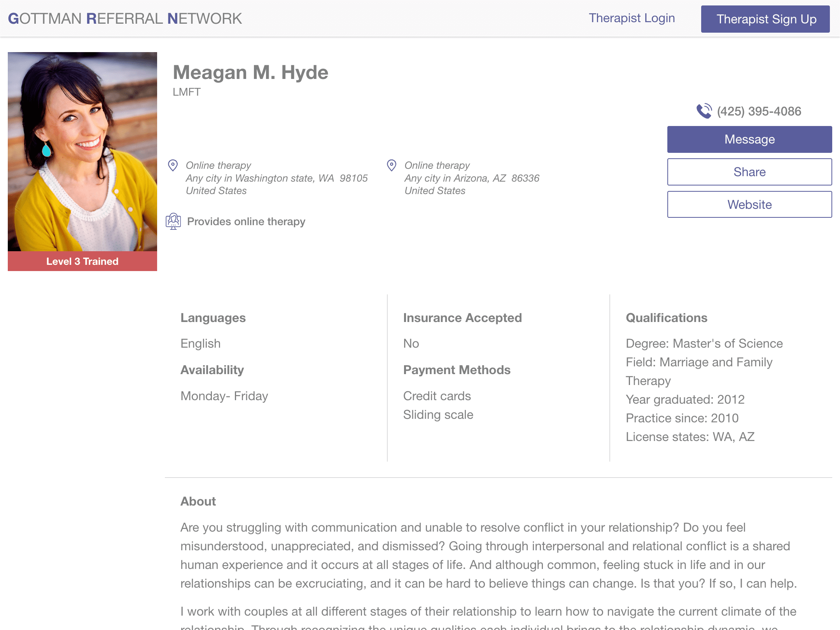Image resolution: width=840 pixels, height=630 pixels.
Task: Click the location pin icon for Washington state
Action: pos(173,166)
